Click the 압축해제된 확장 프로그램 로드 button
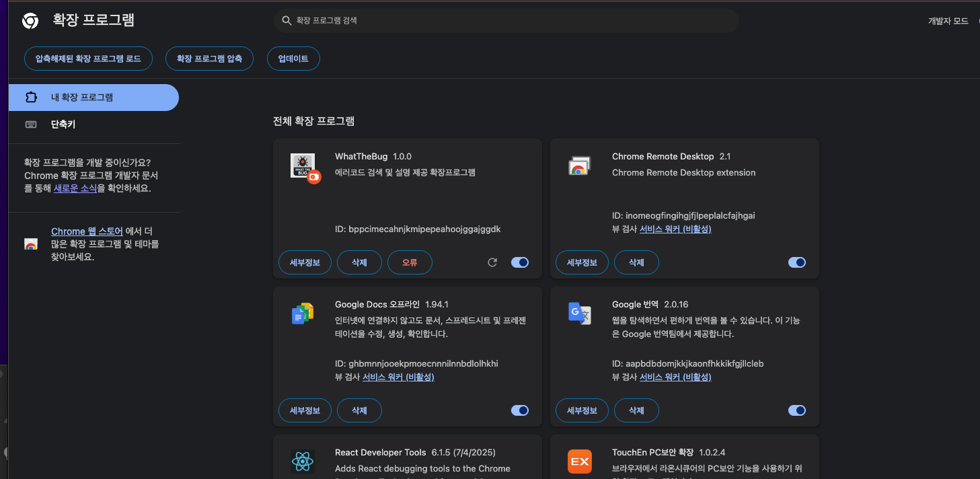The image size is (980, 479). coord(88,59)
